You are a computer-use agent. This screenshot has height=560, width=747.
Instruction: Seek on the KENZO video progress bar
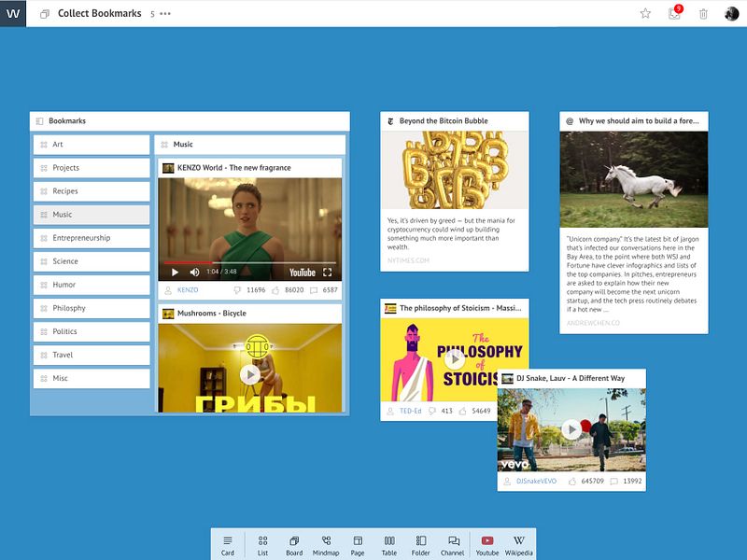click(249, 262)
